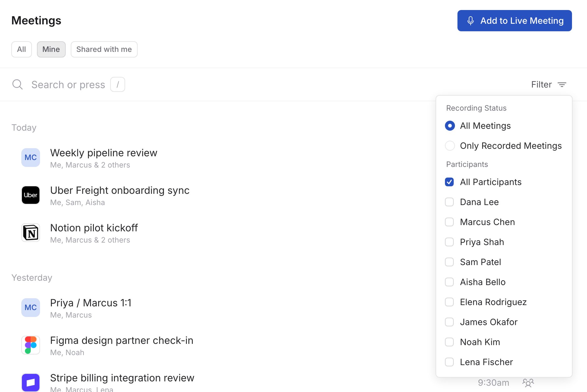Click the MC avatar for Priya / Marcus 1:1

(x=31, y=308)
